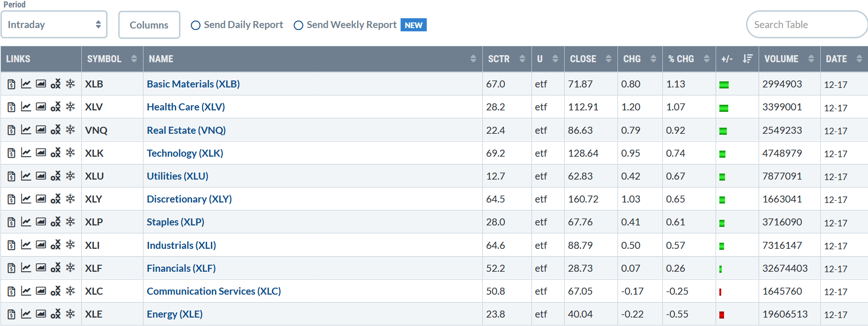
Task: Sort the table by VOLUME column
Action: [x=789, y=59]
